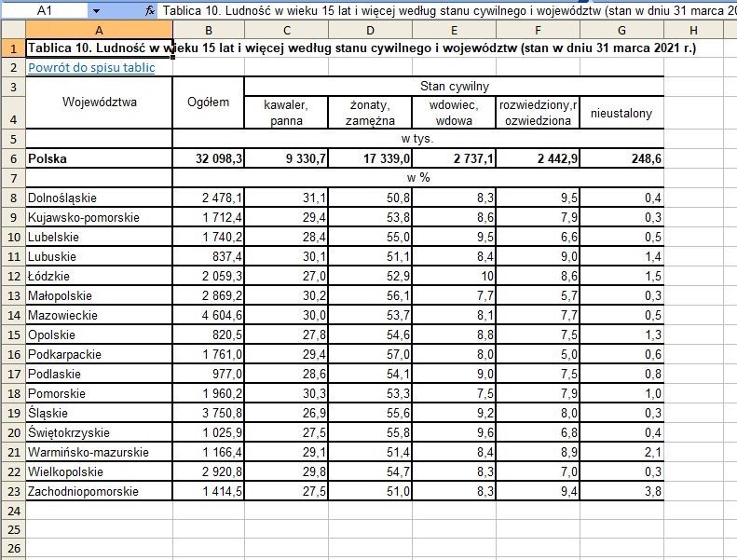Select the row 6 header
Viewport: 737px width, 560px height.
pos(13,158)
